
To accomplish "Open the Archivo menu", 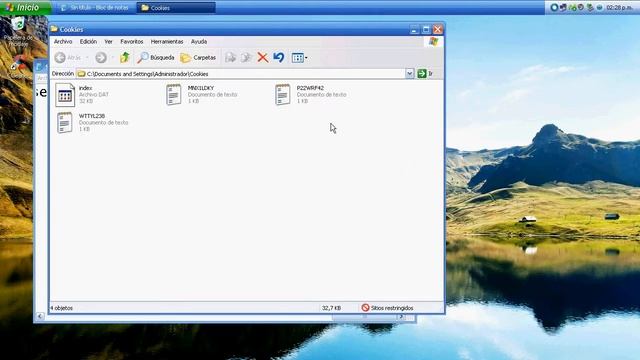I will point(63,42).
